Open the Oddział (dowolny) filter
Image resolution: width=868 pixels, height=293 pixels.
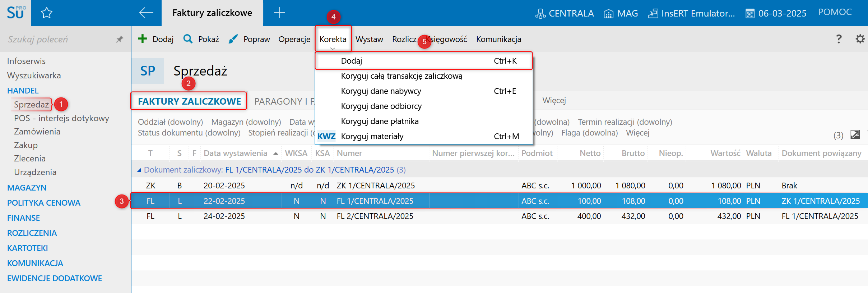pos(170,122)
